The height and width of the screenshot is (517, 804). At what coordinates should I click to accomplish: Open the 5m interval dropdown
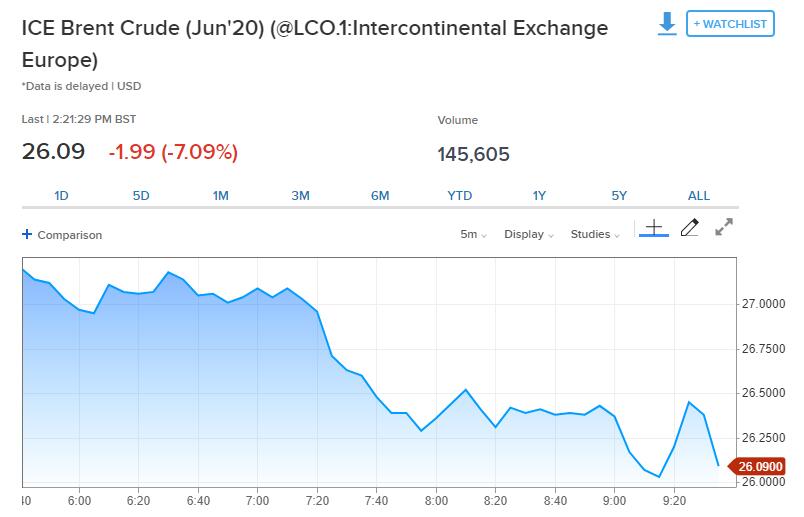click(473, 234)
